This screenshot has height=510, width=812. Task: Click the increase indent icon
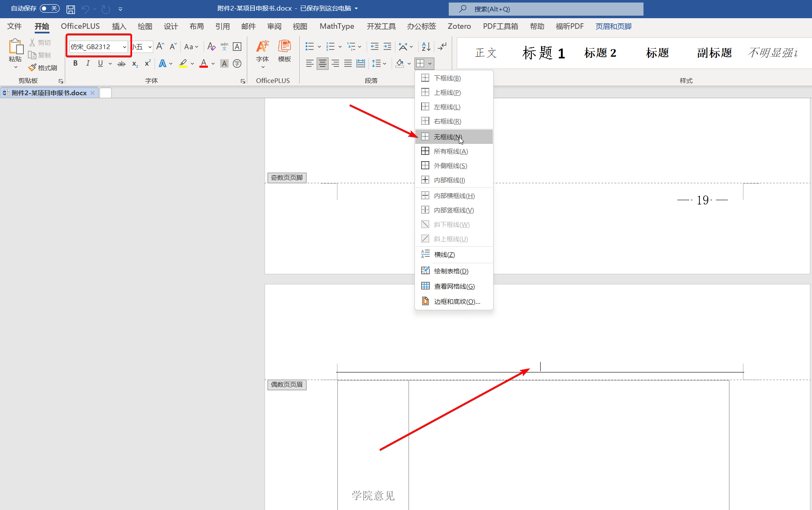click(387, 47)
